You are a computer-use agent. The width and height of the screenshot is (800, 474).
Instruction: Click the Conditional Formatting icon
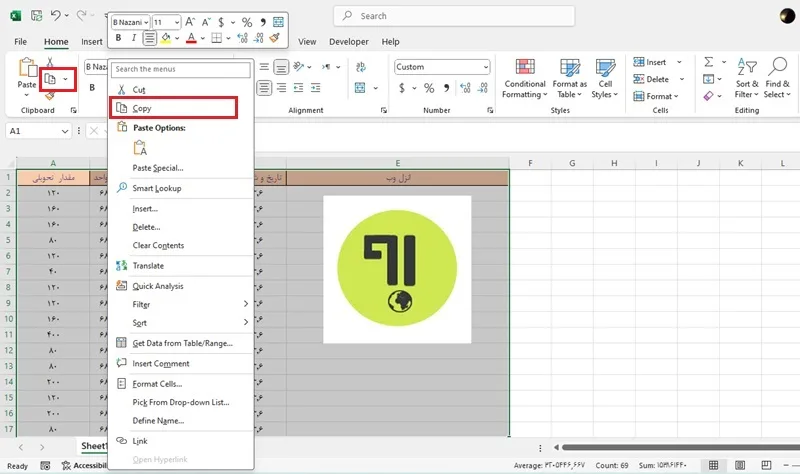tap(524, 67)
